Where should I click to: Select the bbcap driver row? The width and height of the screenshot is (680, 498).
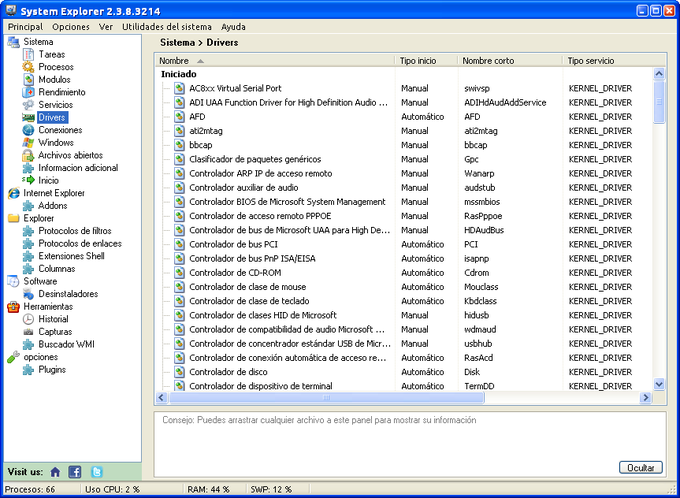[x=403, y=145]
